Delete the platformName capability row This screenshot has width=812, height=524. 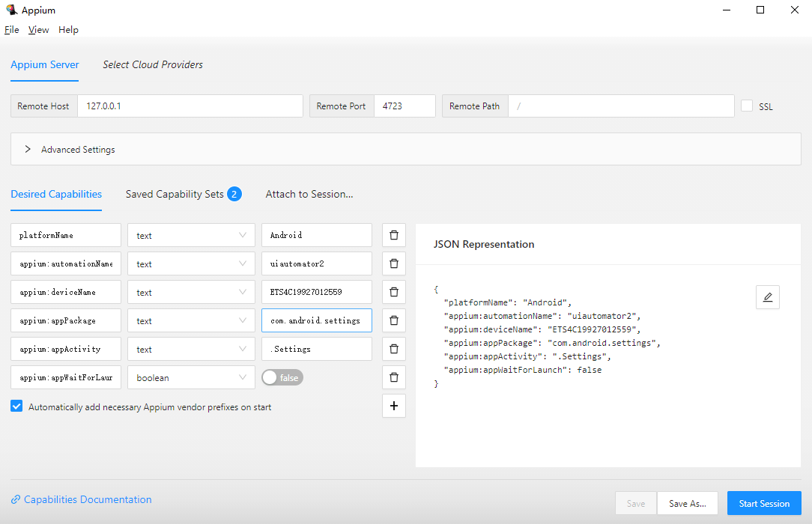[393, 235]
